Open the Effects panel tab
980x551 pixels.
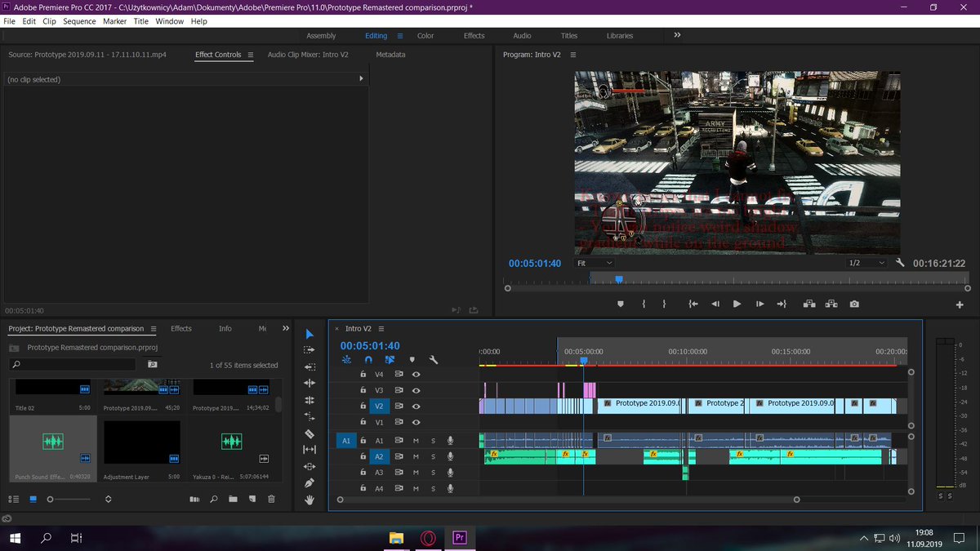click(181, 329)
